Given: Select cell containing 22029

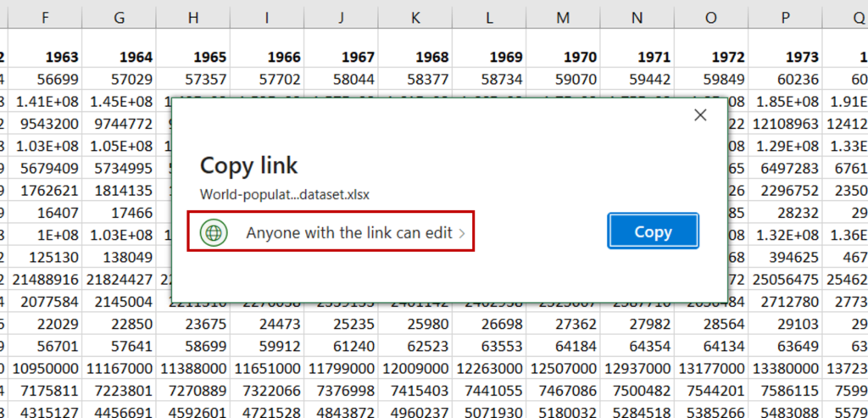Looking at the screenshot, I should (x=45, y=324).
